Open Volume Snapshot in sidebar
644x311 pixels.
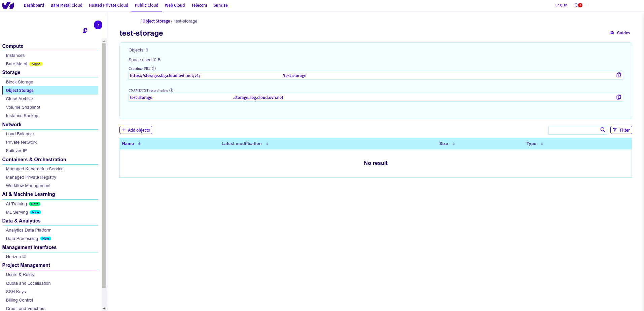point(23,107)
